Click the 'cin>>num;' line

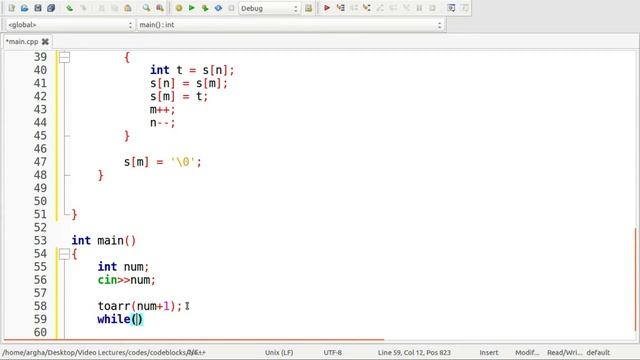click(127, 280)
